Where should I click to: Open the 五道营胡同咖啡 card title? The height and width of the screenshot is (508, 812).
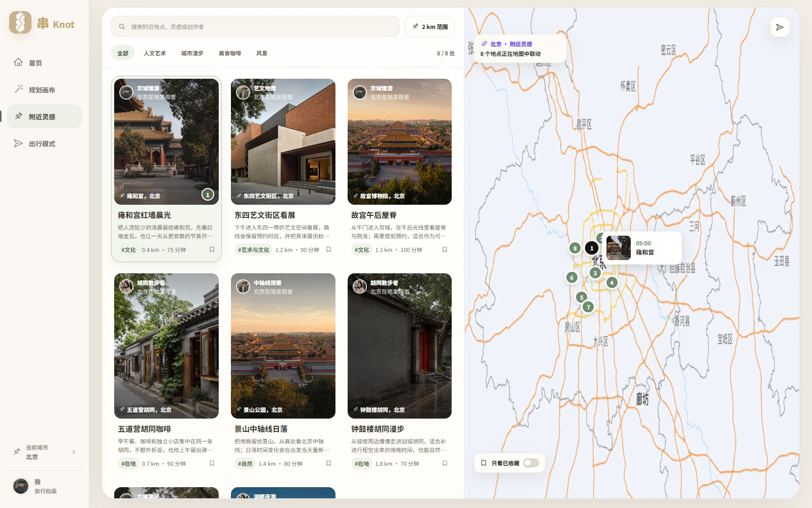click(x=144, y=429)
